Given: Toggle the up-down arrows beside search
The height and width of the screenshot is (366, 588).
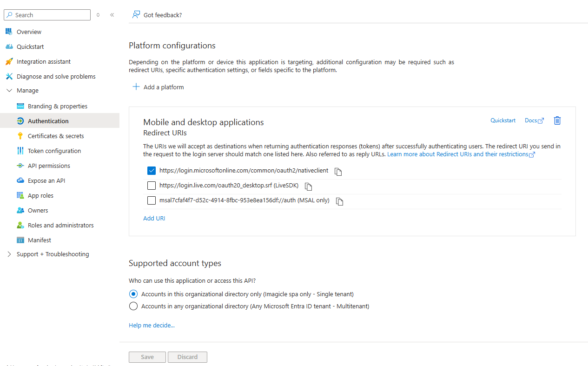Looking at the screenshot, I should click(98, 15).
